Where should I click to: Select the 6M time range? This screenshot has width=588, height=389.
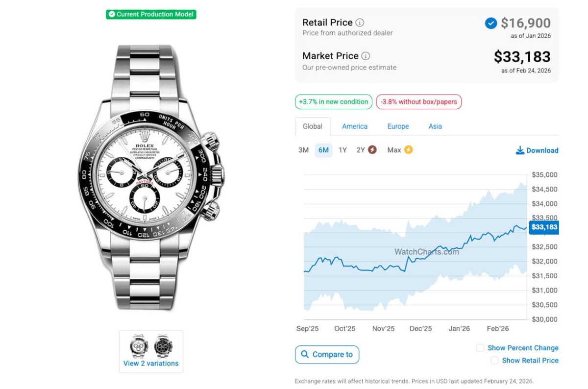[x=323, y=150]
